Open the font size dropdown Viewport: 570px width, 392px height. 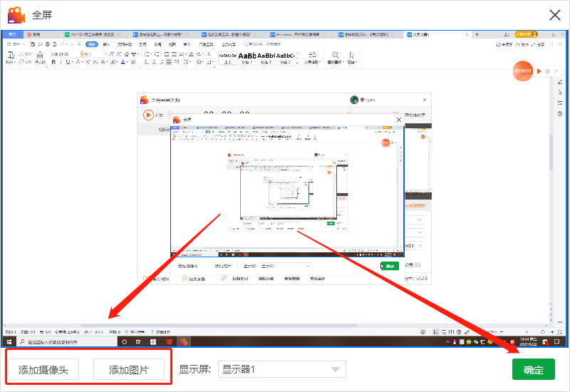point(95,54)
